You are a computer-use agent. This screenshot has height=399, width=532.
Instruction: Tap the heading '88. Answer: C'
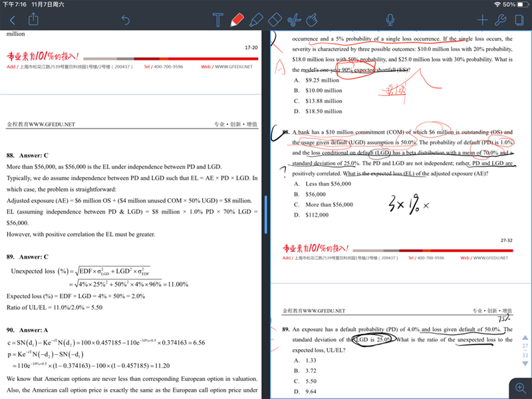click(x=27, y=156)
